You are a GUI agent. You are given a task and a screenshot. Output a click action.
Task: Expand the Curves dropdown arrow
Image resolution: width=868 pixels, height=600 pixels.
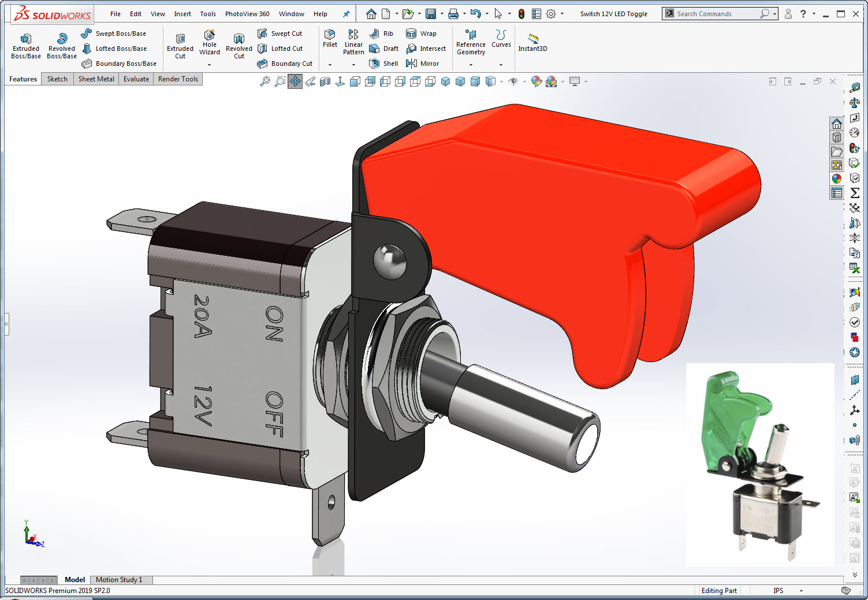coord(501,65)
